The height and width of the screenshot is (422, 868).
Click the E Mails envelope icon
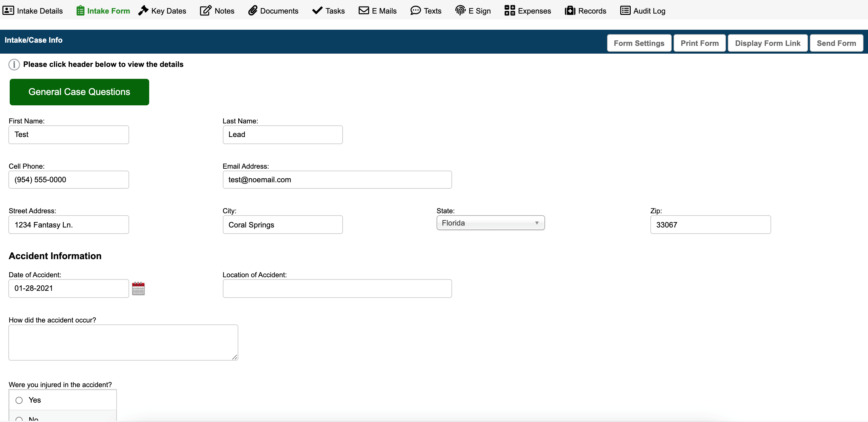pos(364,10)
